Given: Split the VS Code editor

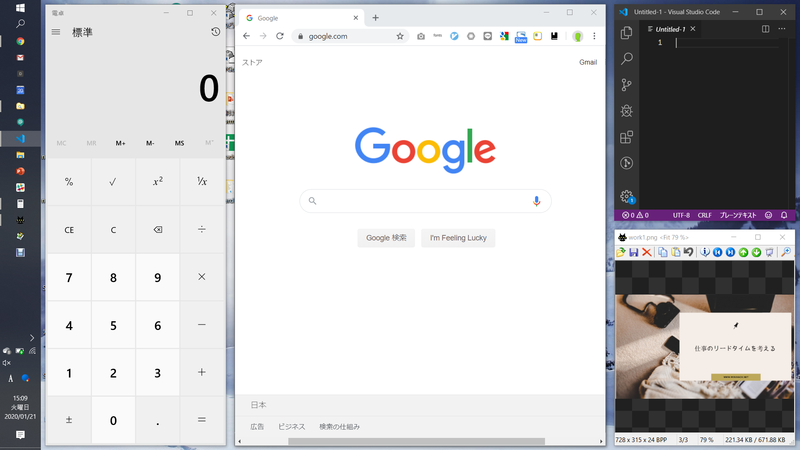Looking at the screenshot, I should click(x=765, y=29).
